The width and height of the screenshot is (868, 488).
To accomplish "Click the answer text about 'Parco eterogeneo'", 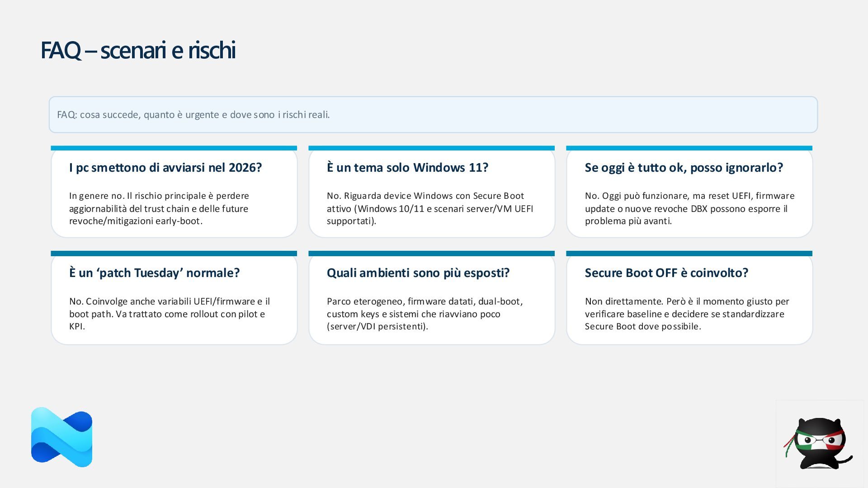I will 424,314.
